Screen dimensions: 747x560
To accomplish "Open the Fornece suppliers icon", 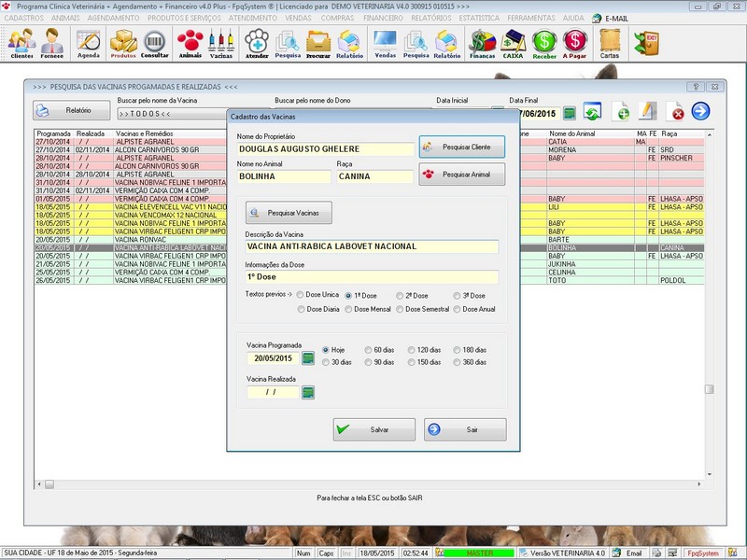I will 52,43.
